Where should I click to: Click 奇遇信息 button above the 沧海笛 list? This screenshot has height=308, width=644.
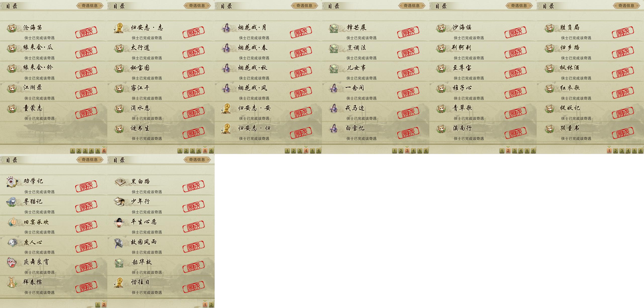pyautogui.click(x=90, y=6)
